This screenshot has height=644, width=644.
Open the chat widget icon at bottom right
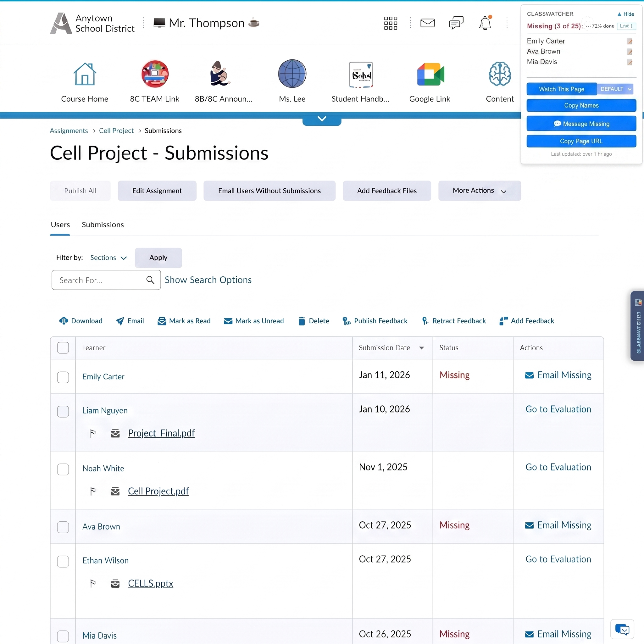click(x=622, y=629)
